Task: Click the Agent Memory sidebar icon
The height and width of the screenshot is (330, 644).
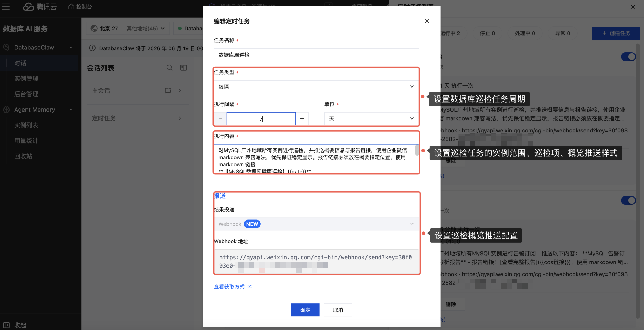Action: click(6, 109)
